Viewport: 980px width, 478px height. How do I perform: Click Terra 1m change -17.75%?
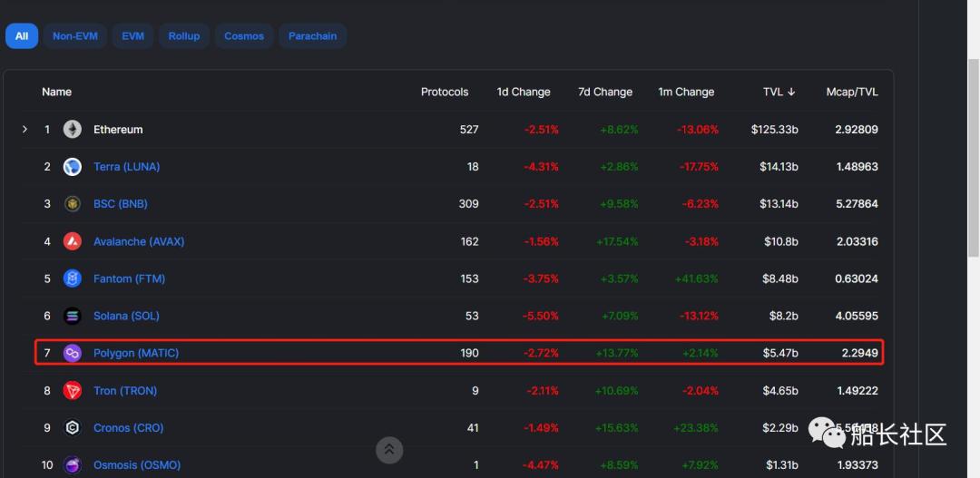698,167
